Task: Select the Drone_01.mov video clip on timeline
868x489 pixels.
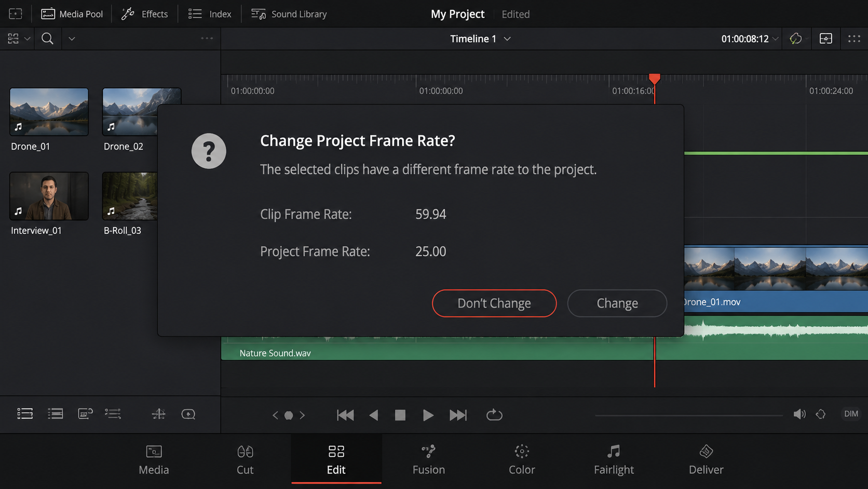Action: 776,279
